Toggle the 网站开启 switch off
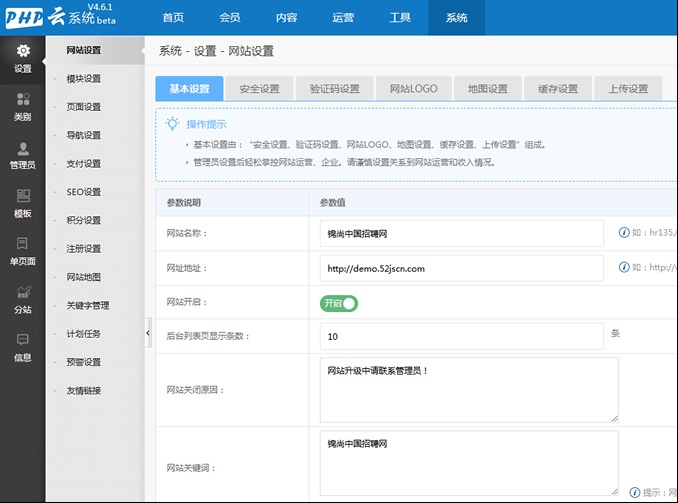The image size is (678, 503). (x=339, y=303)
